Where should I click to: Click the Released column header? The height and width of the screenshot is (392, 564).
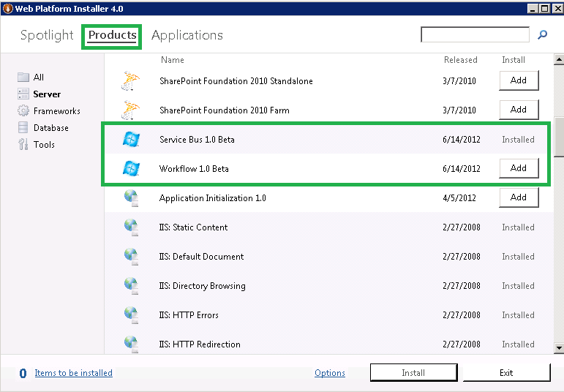461,60
